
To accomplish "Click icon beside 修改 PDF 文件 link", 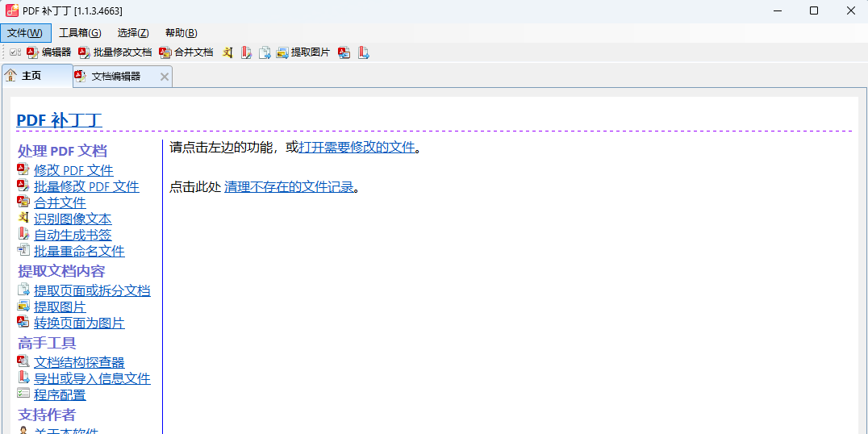I will coord(23,169).
